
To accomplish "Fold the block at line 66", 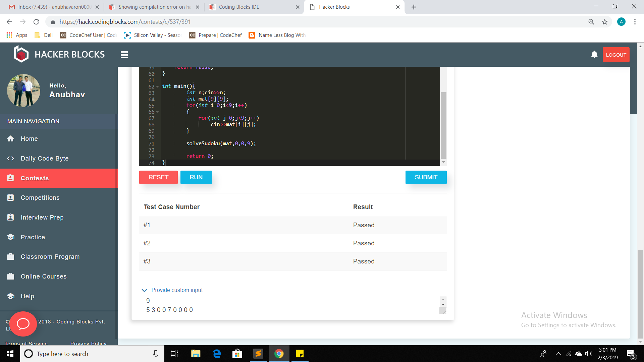I will [157, 112].
